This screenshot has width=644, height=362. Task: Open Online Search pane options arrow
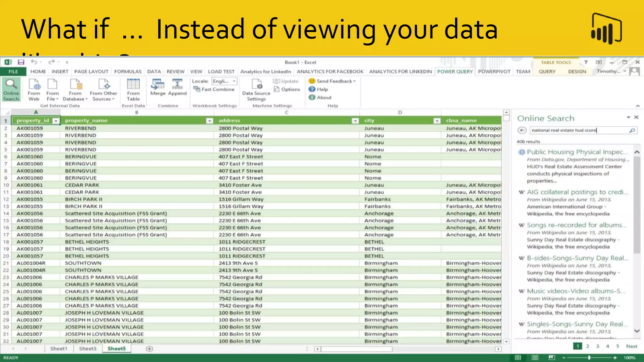(628, 117)
